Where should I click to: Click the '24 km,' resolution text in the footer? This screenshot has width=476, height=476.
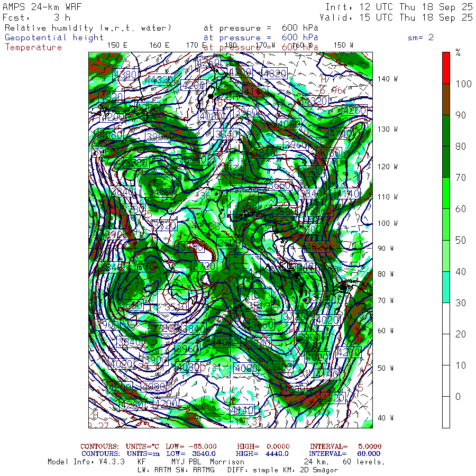tap(317, 462)
